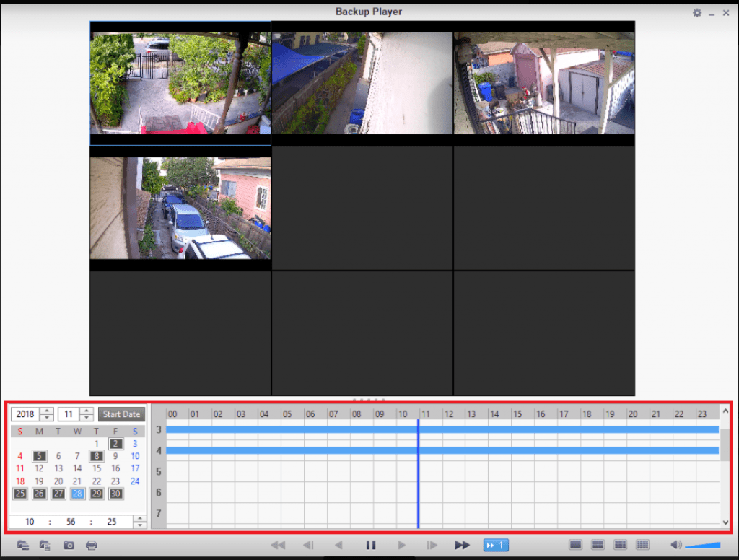Pause playback with the pause button
The image size is (739, 560).
371,545
